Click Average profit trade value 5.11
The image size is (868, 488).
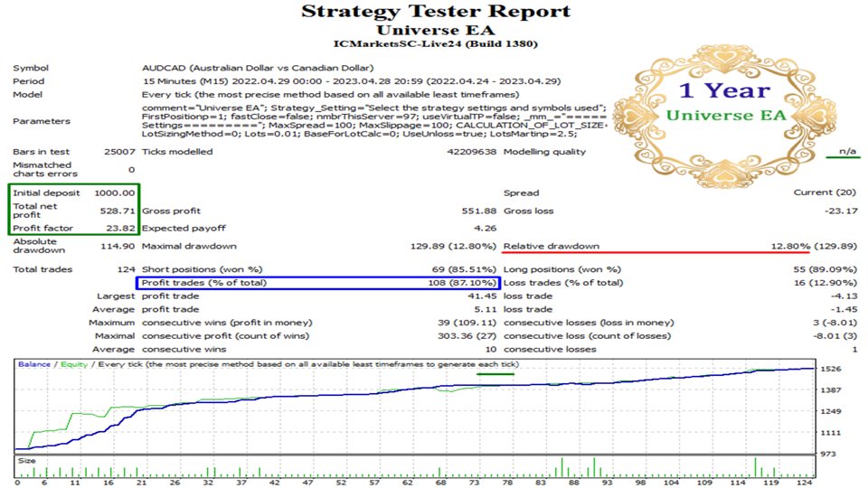click(x=486, y=309)
